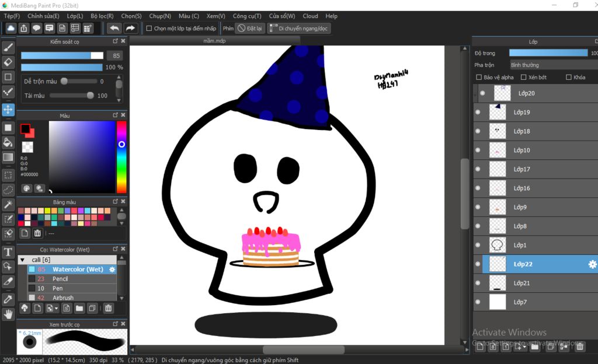Viewport: 598px width, 364px height.
Task: Open the Tệp(F) menu
Action: click(12, 16)
